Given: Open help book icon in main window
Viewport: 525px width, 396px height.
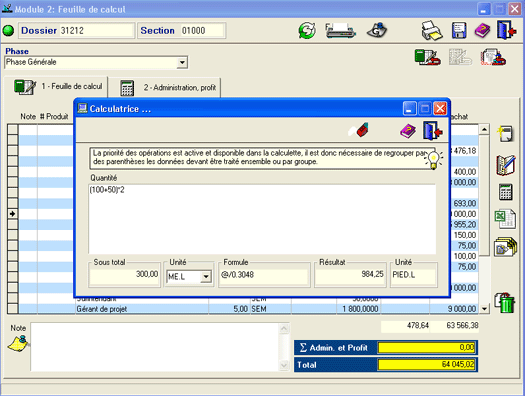Looking at the screenshot, I should 482,31.
